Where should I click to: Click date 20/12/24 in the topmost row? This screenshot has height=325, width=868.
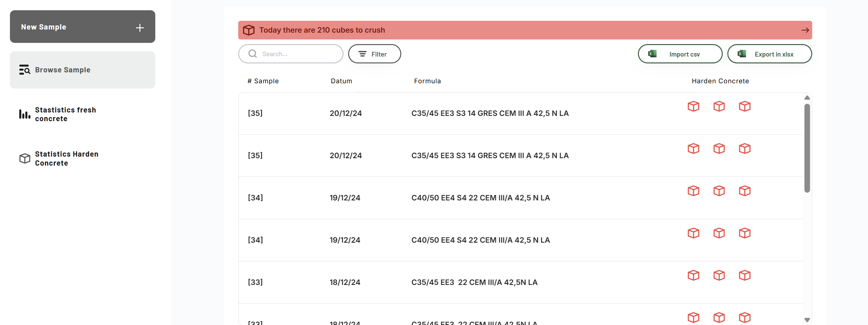[346, 113]
